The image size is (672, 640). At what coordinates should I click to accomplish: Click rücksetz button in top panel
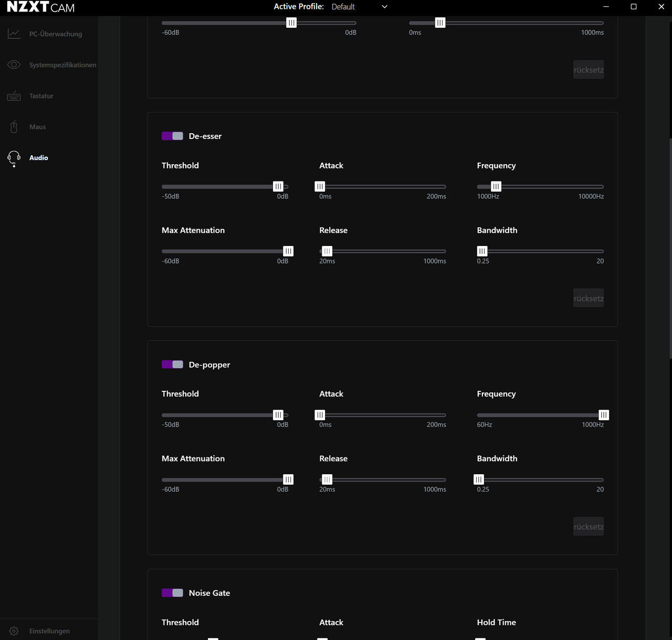pos(589,70)
